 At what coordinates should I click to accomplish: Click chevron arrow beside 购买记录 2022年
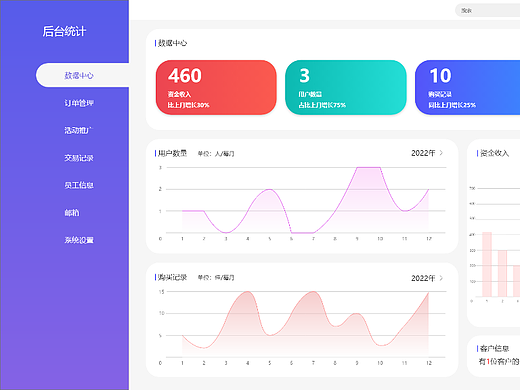point(441,278)
